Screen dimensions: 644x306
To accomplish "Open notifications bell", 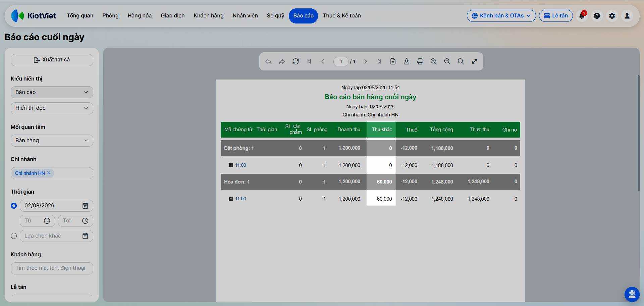I will click(582, 16).
